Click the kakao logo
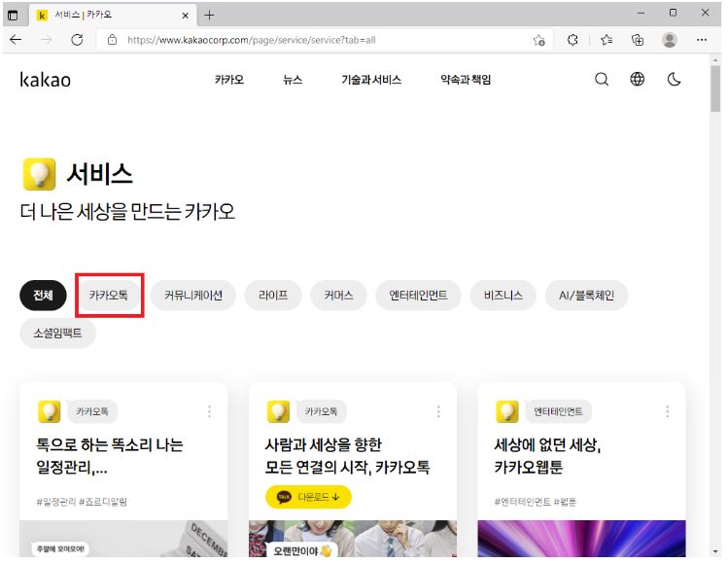 pyautogui.click(x=45, y=80)
